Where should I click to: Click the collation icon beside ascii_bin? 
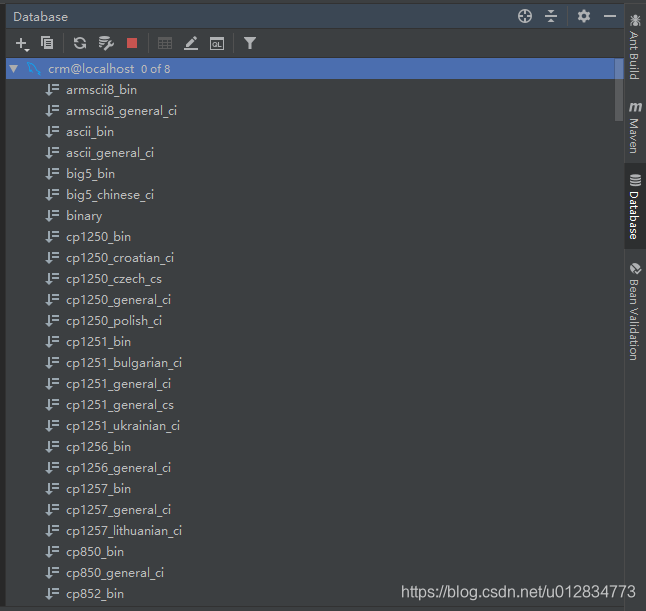click(52, 131)
